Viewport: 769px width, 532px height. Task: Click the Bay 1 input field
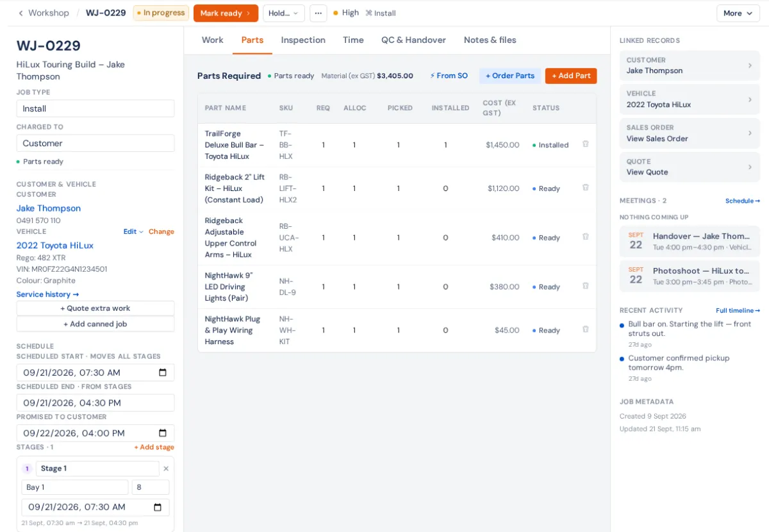click(x=75, y=487)
